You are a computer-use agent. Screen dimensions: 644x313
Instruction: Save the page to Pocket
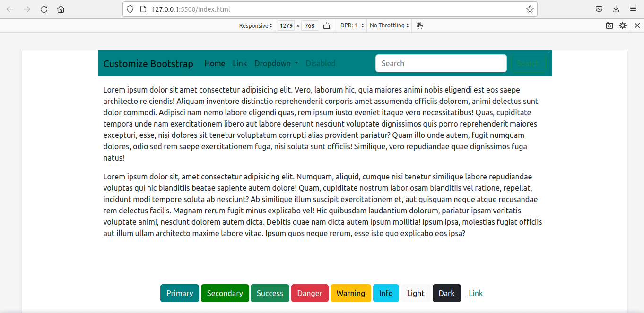tap(599, 9)
